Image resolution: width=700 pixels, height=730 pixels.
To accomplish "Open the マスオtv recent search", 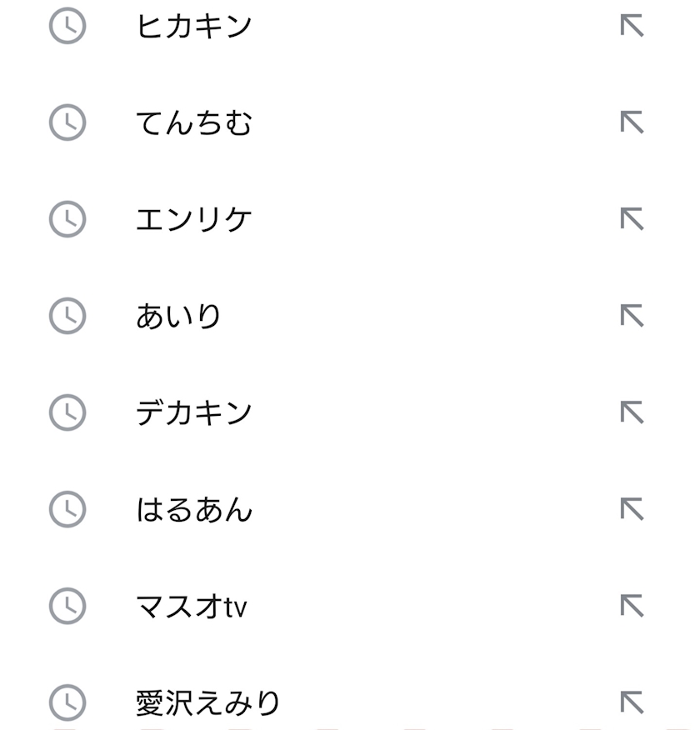I will pos(191,607).
